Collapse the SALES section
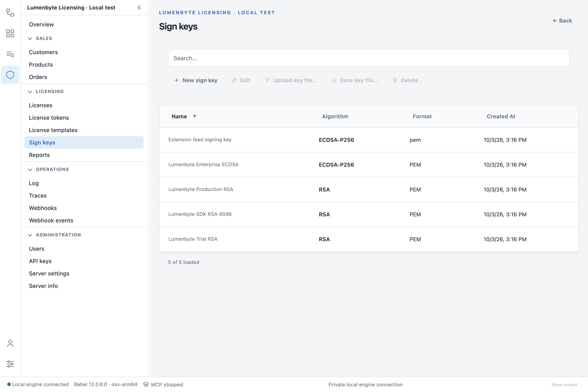The width and height of the screenshot is (588, 392). click(30, 38)
